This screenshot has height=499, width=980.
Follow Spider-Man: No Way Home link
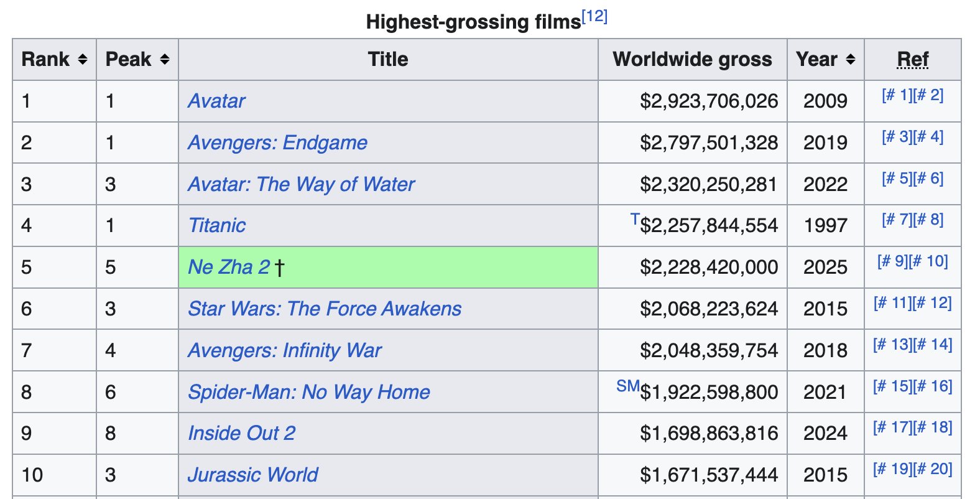pyautogui.click(x=309, y=392)
